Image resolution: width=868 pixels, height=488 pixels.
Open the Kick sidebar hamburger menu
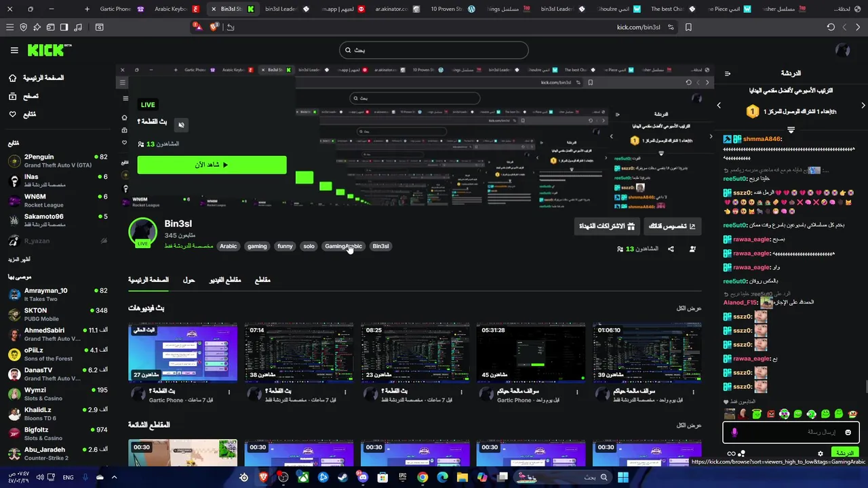point(14,50)
